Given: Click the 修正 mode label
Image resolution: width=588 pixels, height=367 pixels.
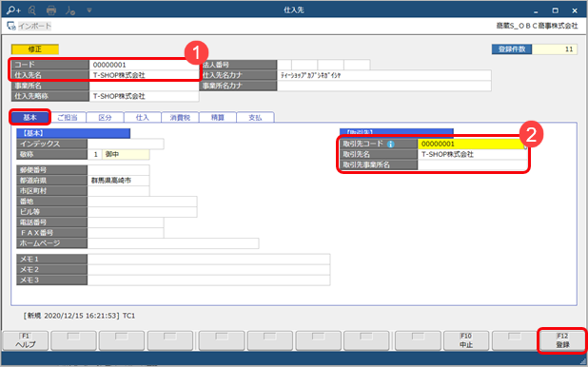Looking at the screenshot, I should [x=35, y=49].
